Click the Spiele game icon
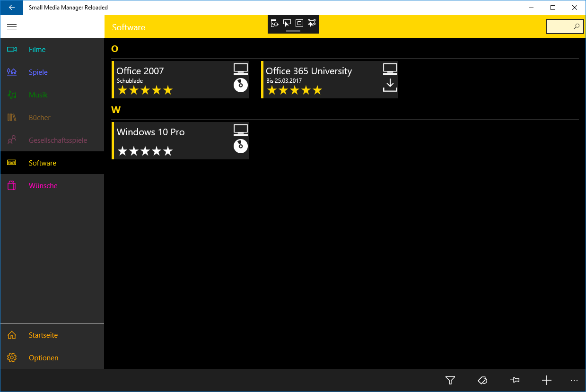Viewport: 586px width, 392px height. (x=12, y=72)
